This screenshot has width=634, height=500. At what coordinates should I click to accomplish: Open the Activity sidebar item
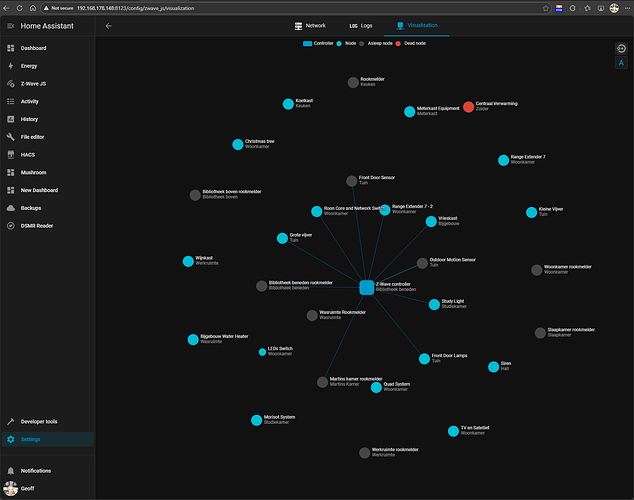pyautogui.click(x=48, y=101)
